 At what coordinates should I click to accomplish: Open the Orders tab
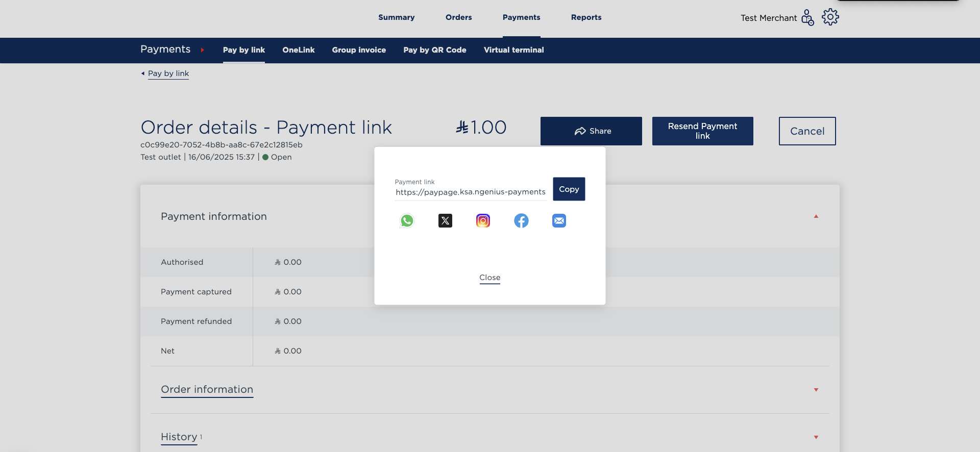click(459, 17)
